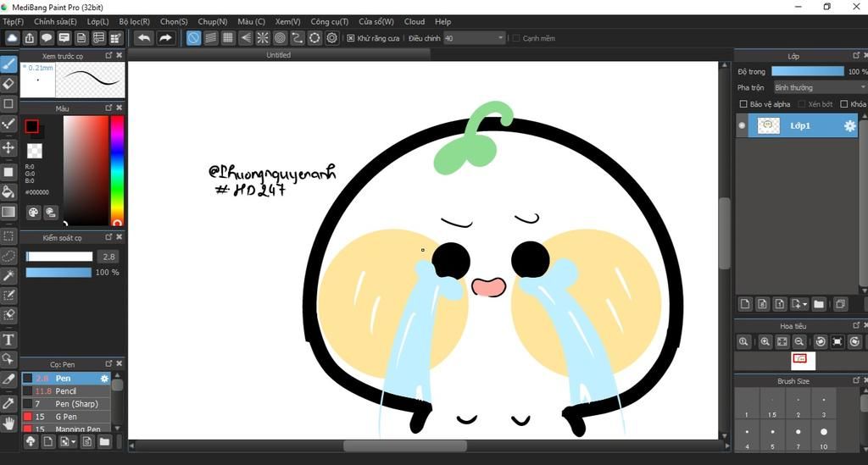Open snap settings gear icon

pyautogui.click(x=331, y=38)
